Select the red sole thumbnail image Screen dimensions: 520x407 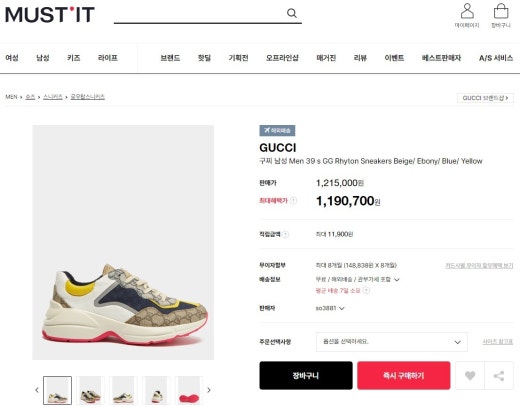189,390
